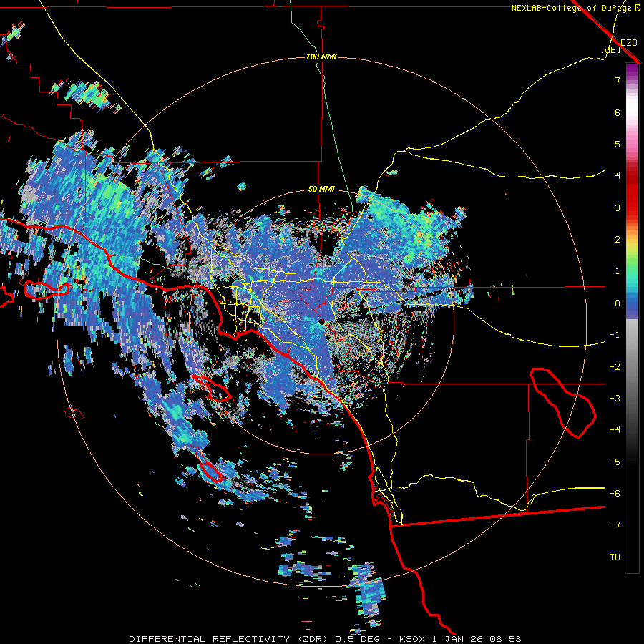644x644 pixels.
Task: Click the '6' value on color scale
Action: point(618,112)
